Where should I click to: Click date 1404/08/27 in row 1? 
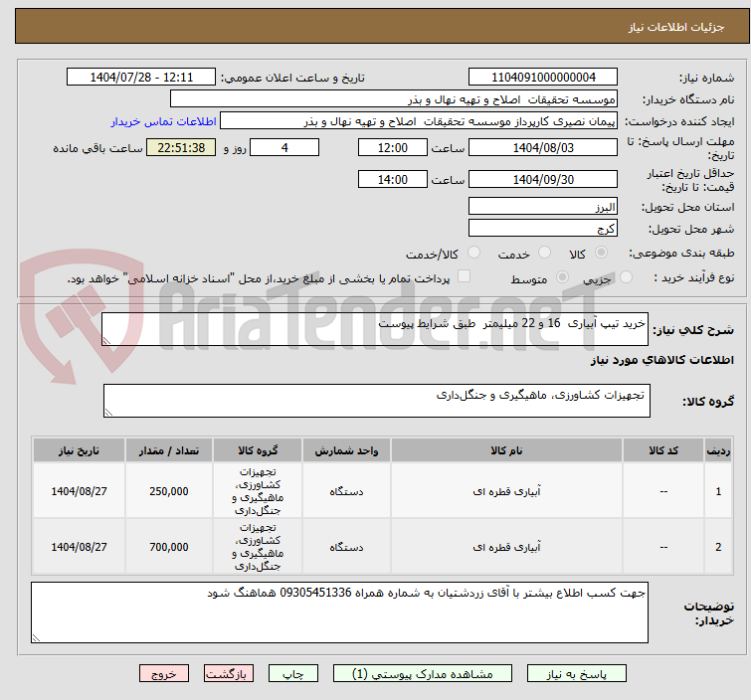click(x=79, y=491)
